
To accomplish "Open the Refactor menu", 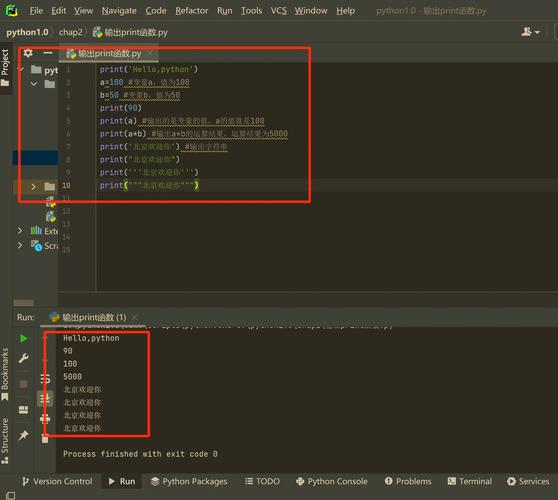I will (191, 11).
